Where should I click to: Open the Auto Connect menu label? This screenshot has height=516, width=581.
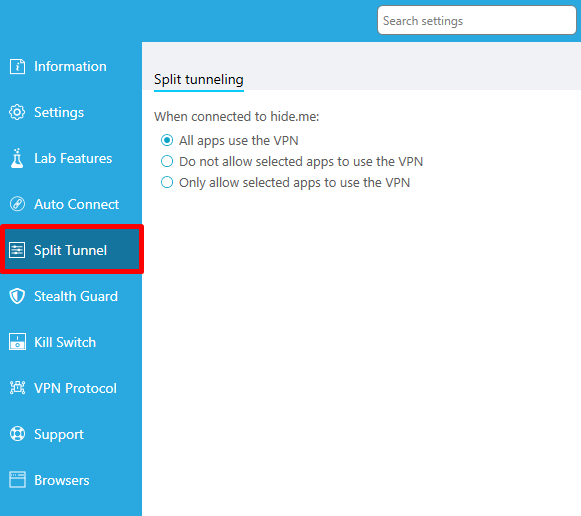(77, 204)
